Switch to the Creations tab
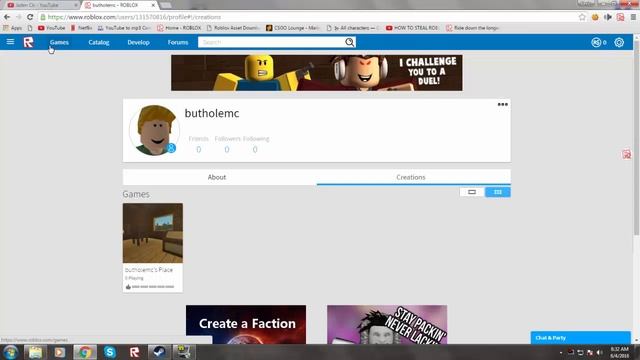The image size is (640, 360). click(x=411, y=177)
